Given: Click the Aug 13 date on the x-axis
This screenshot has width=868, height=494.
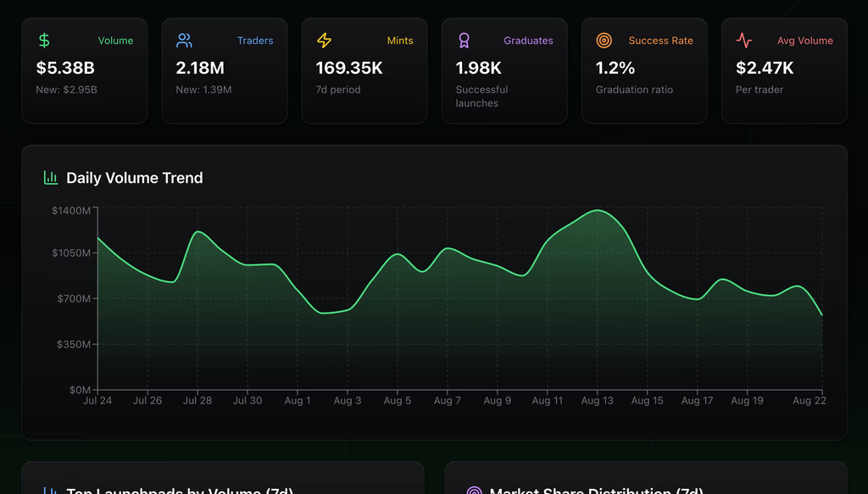Looking at the screenshot, I should [x=597, y=401].
